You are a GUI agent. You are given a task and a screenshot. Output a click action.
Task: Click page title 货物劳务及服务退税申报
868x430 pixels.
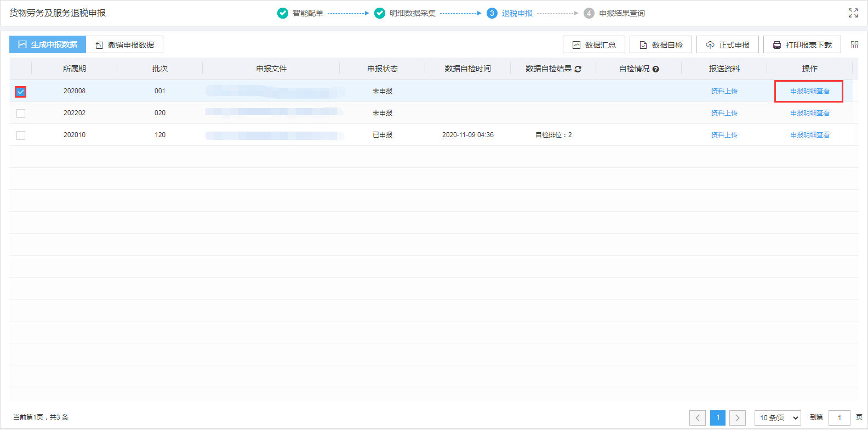tap(58, 13)
